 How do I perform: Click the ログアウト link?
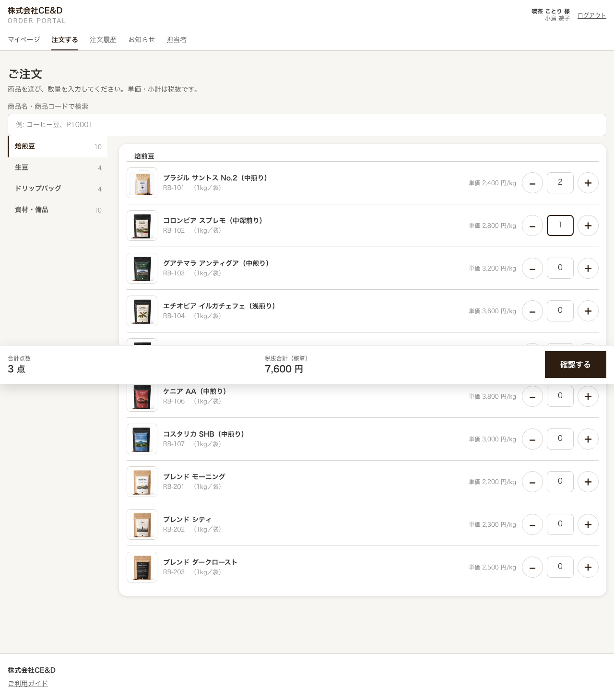click(592, 15)
